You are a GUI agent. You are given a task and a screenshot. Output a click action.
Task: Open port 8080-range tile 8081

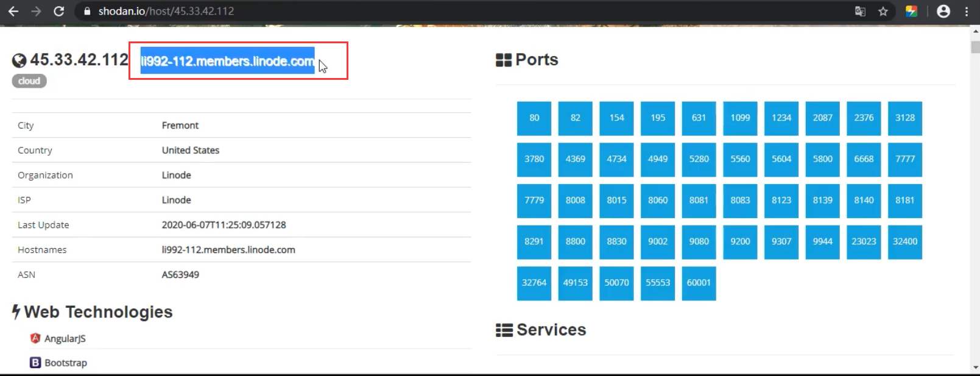(x=699, y=200)
